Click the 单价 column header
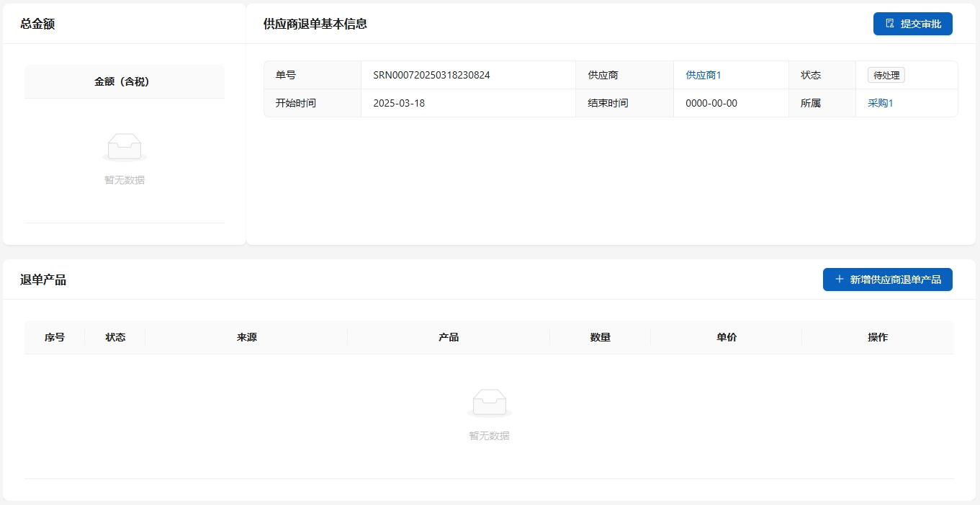This screenshot has width=980, height=505. pyautogui.click(x=726, y=337)
